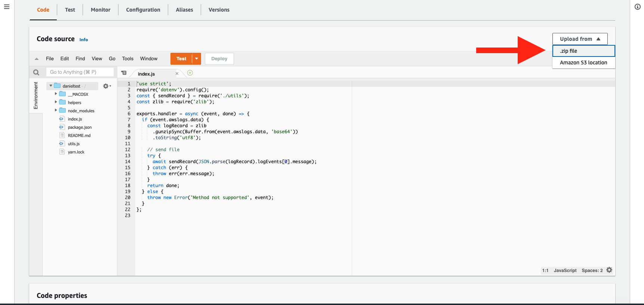Screen dimensions: 644x305
Task: Open the Window menu
Action: [x=149, y=59]
